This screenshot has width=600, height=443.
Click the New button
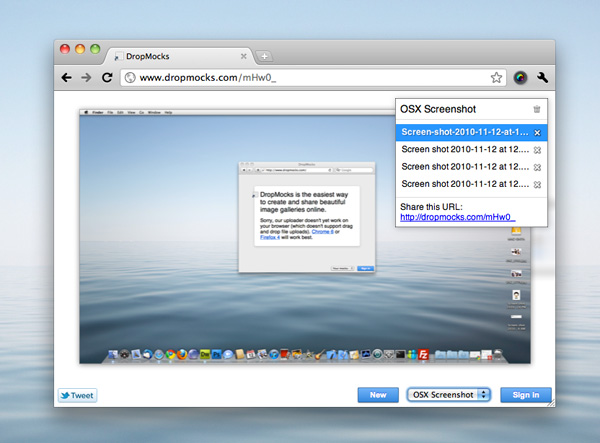(x=378, y=395)
